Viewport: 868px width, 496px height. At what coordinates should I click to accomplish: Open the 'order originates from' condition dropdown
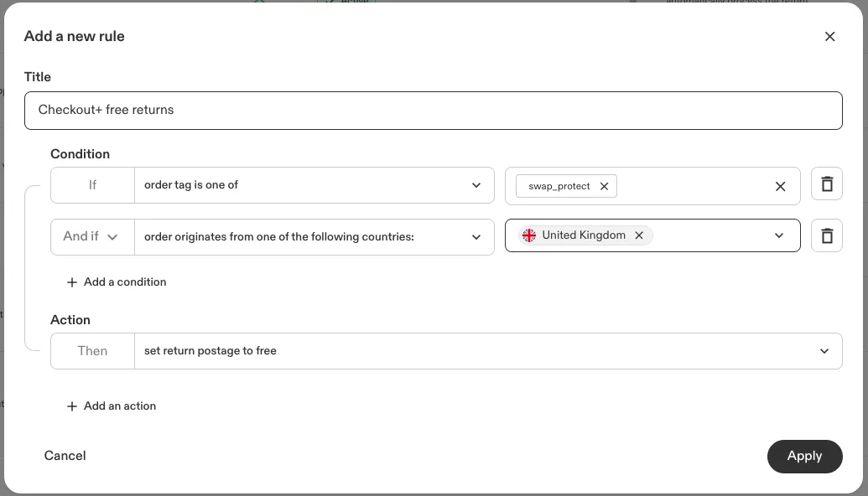tap(314, 237)
